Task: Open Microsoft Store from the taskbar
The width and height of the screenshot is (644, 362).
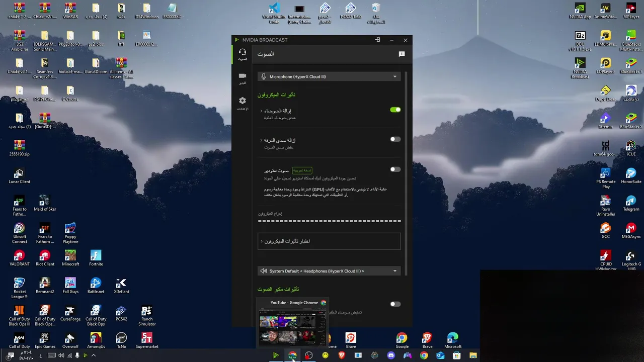Action: pos(456,355)
